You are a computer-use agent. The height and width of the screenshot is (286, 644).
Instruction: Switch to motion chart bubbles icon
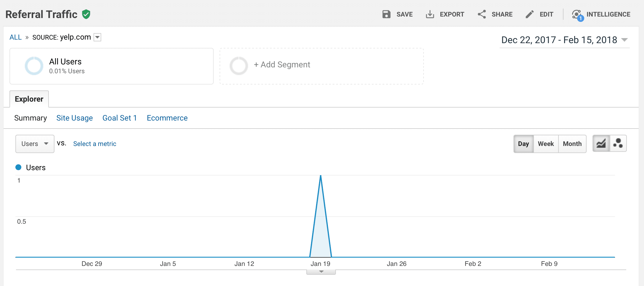pos(618,144)
